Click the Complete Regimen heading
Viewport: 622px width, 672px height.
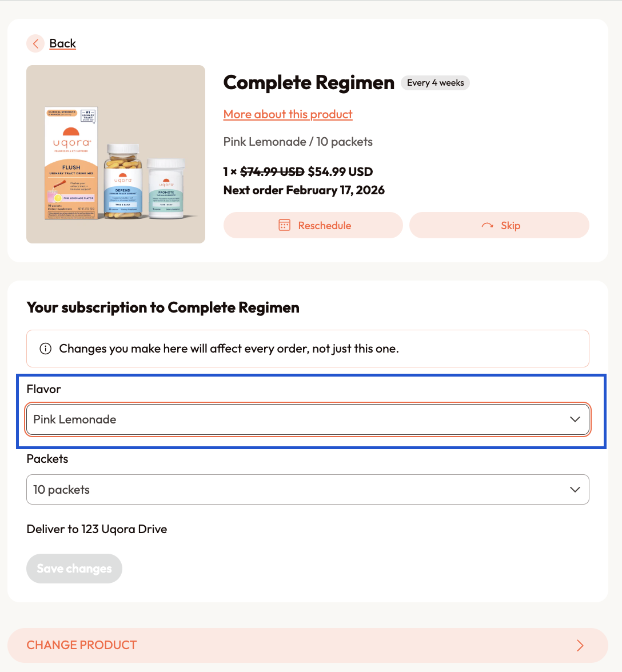309,83
